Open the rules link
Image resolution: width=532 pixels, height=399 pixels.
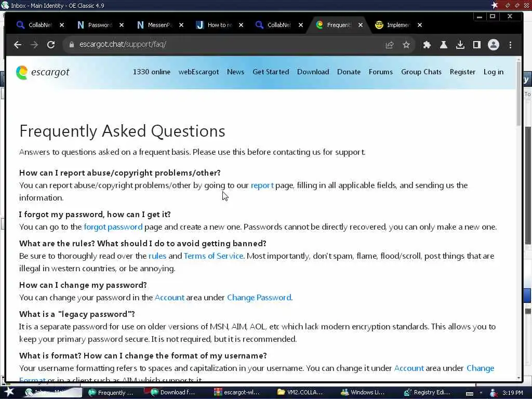point(157,256)
